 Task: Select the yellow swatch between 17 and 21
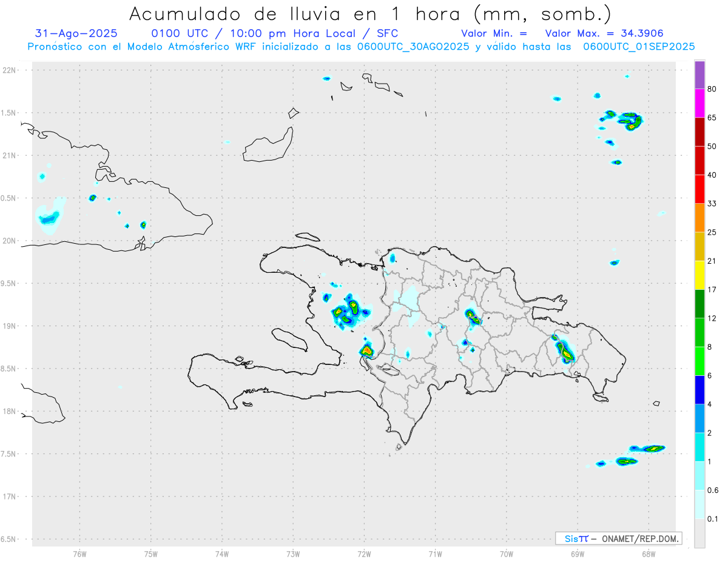[699, 275]
